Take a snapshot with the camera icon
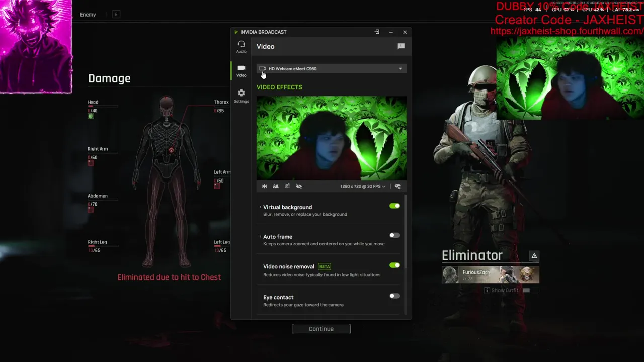The height and width of the screenshot is (362, 644). pos(287,186)
